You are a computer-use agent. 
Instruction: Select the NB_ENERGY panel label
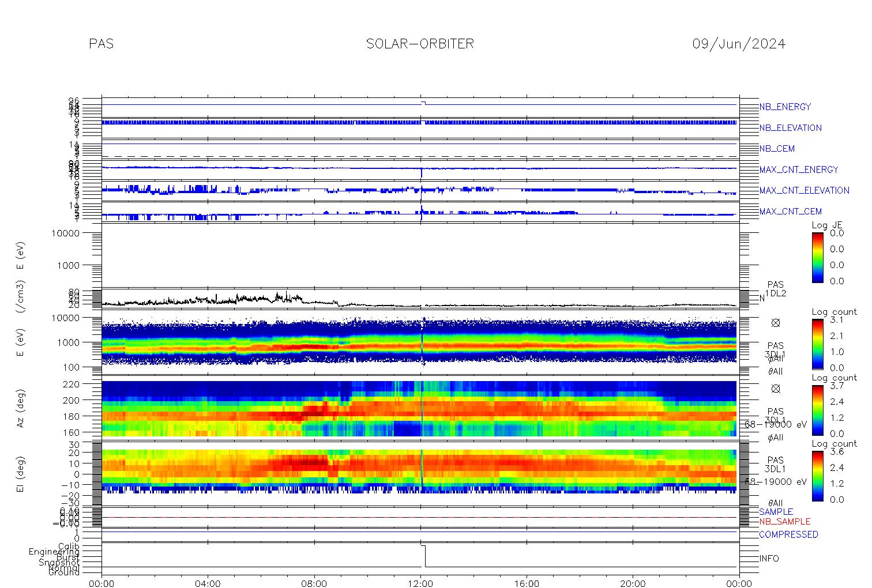tap(785, 107)
